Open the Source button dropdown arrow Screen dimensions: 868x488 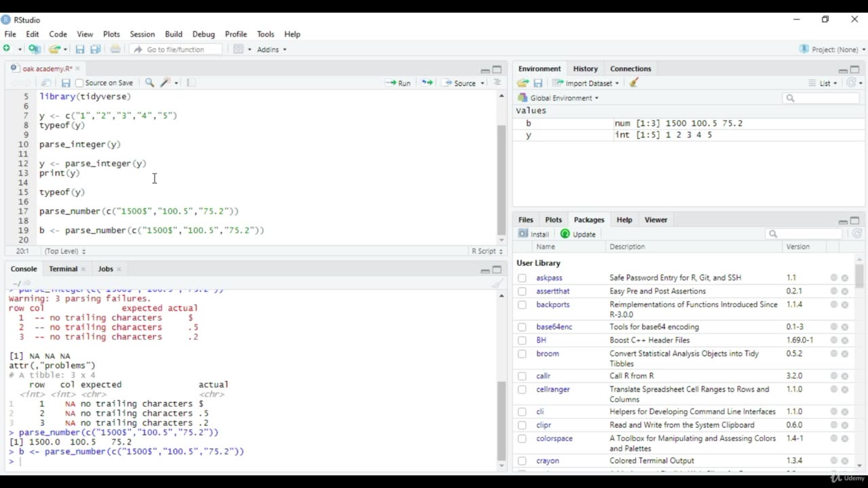(x=483, y=83)
